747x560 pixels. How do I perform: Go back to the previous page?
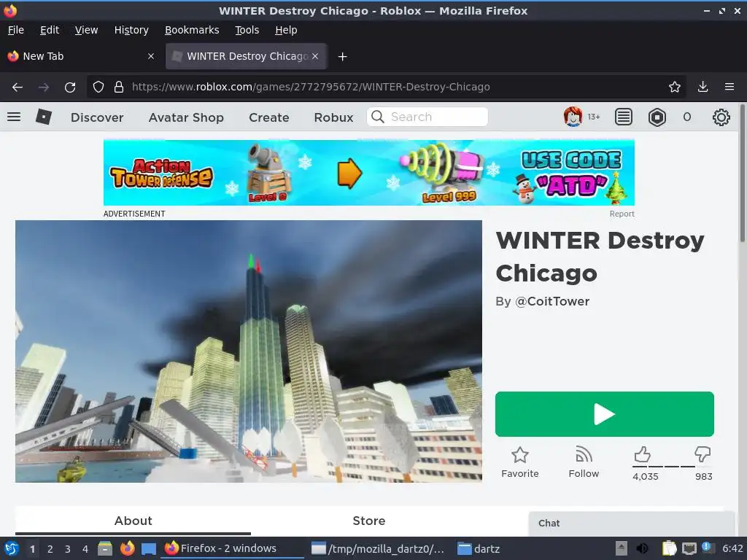pos(18,87)
